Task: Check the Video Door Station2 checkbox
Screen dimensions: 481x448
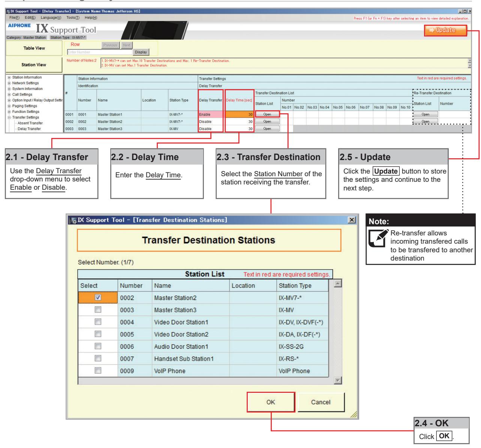Action: [x=98, y=334]
